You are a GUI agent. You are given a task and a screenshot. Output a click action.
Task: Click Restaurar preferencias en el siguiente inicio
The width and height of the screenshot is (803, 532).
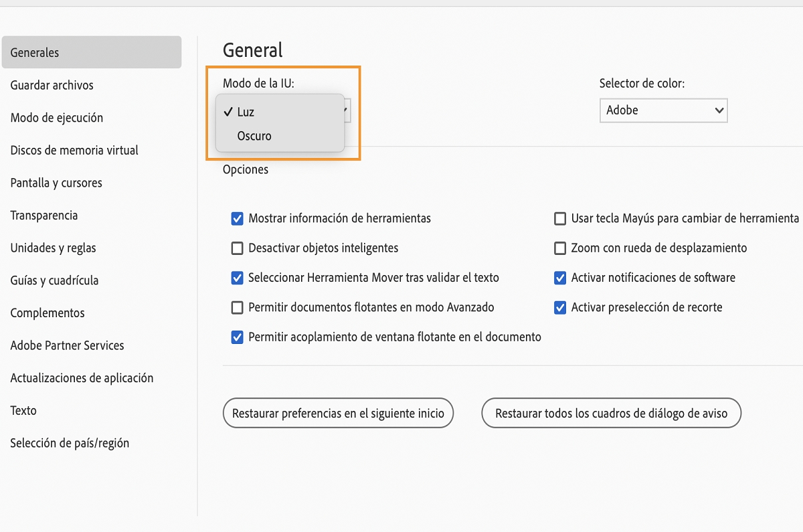[338, 414]
